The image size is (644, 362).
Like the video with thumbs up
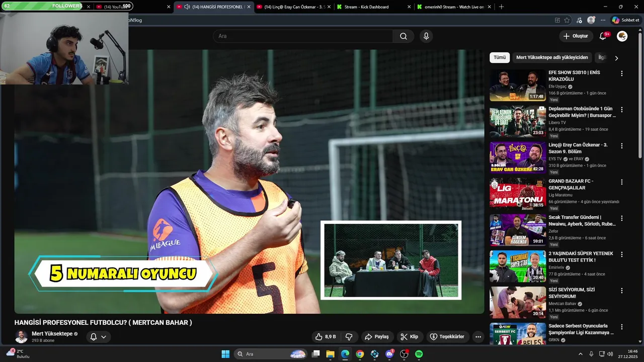point(326,337)
